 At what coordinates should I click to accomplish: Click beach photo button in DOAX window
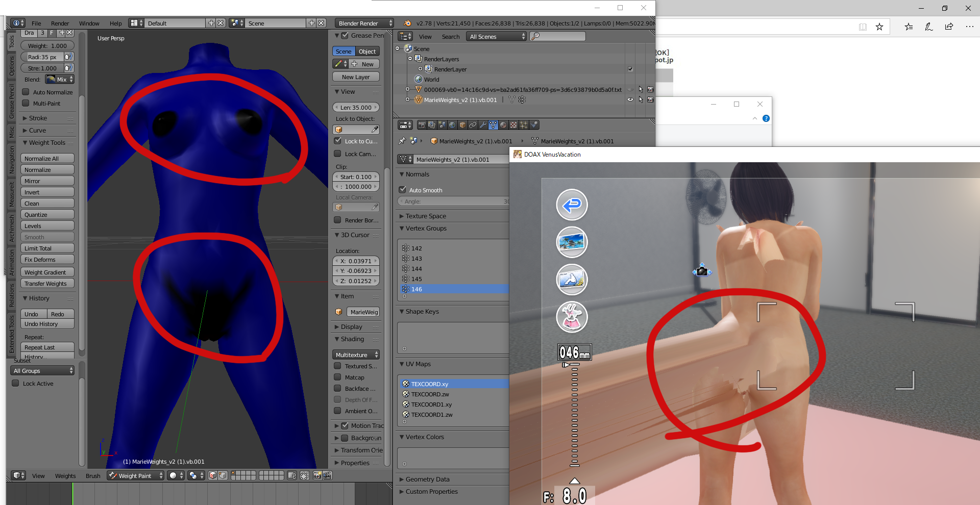pos(572,242)
